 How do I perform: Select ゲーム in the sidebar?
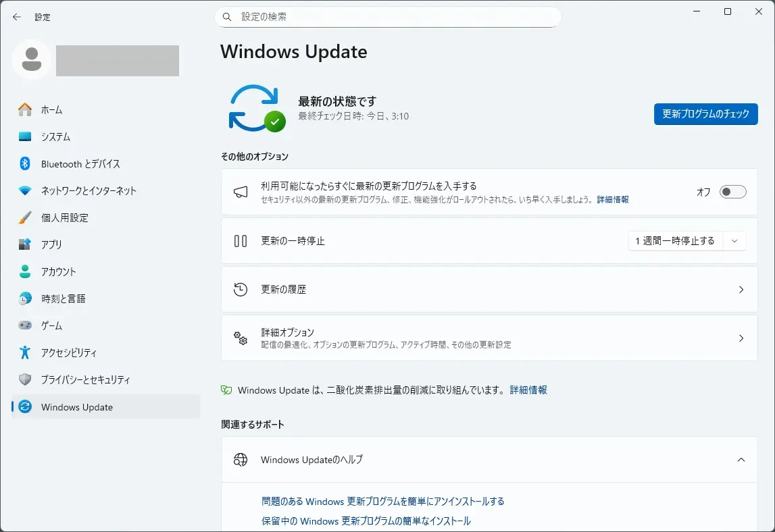click(x=106, y=325)
